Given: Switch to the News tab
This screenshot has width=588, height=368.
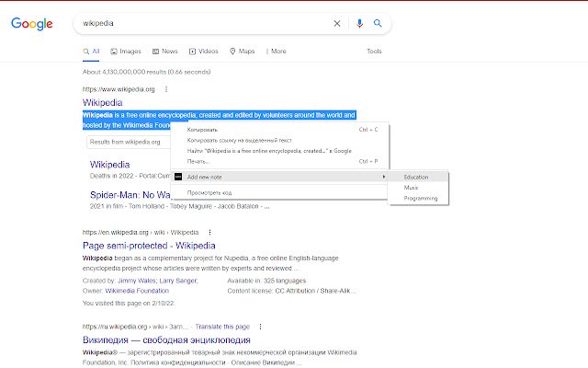Looking at the screenshot, I should coord(165,52).
